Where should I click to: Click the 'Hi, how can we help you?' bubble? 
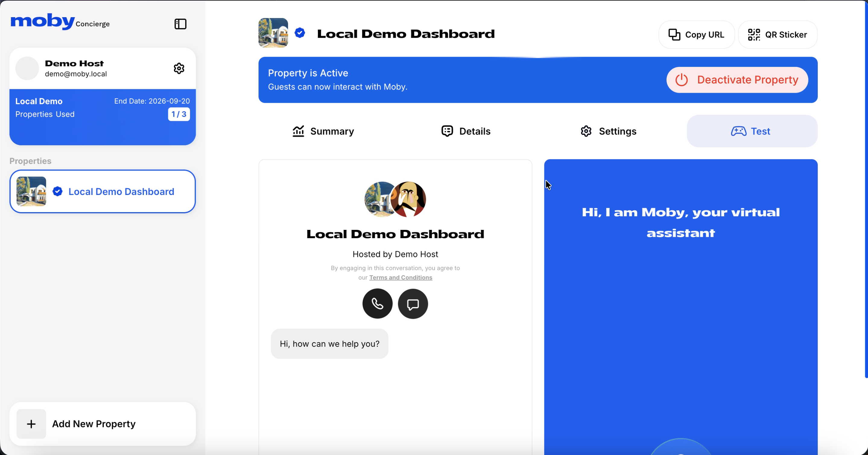click(x=330, y=344)
